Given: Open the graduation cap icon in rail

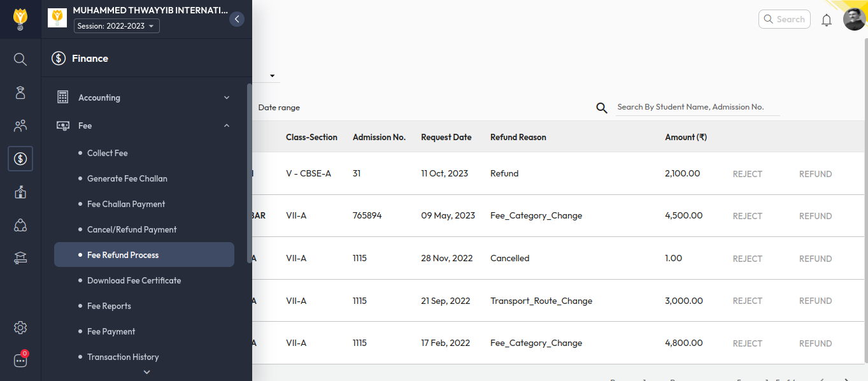Looking at the screenshot, I should [x=20, y=257].
